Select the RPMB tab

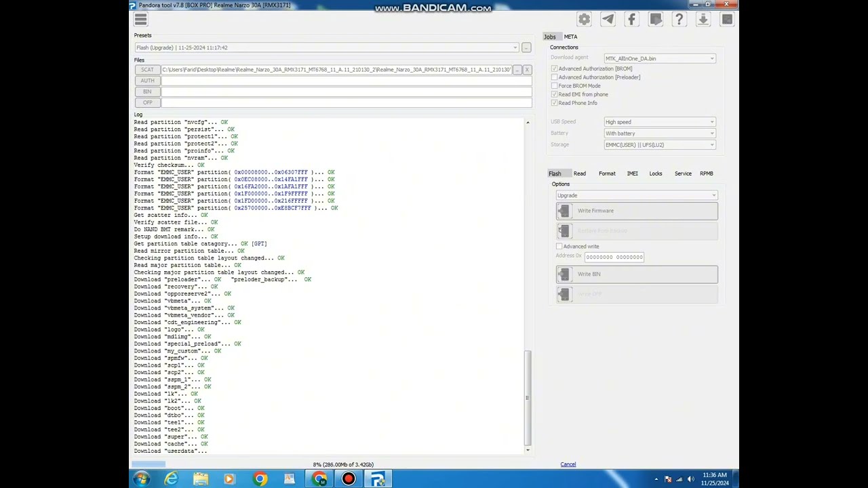(x=707, y=174)
